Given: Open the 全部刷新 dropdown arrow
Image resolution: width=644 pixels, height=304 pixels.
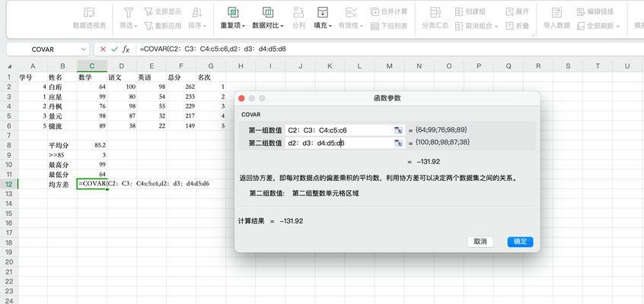Looking at the screenshot, I should coord(617,26).
